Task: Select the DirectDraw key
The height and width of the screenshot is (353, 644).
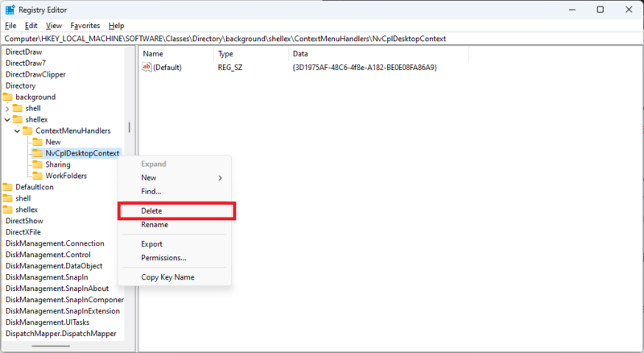Action: coord(24,52)
